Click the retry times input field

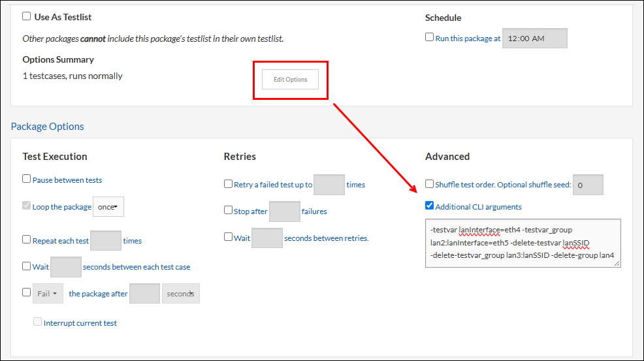click(329, 184)
